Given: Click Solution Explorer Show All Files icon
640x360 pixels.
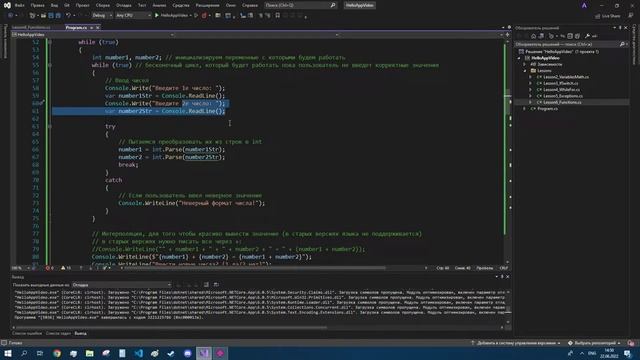Looking at the screenshot, I should (577, 36).
